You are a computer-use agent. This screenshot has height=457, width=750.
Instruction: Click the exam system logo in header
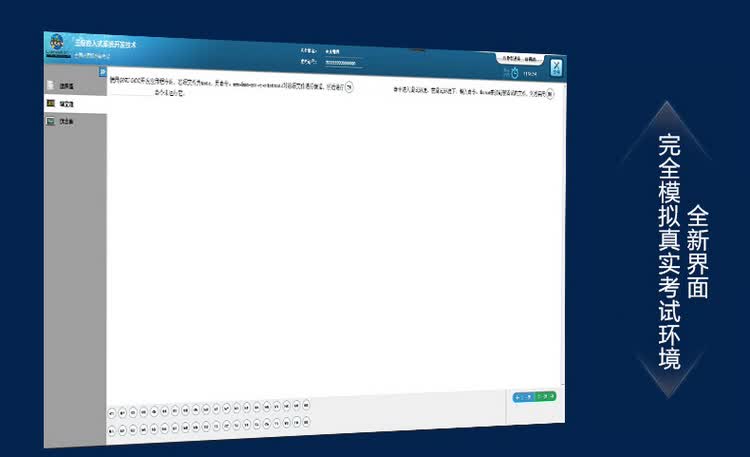[x=57, y=44]
